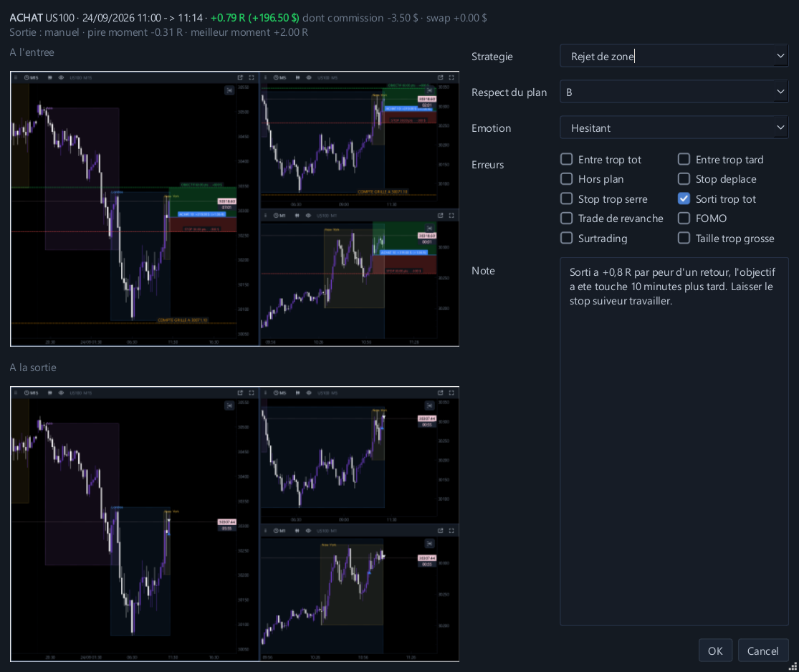Enable the Surtrading checkbox

pyautogui.click(x=567, y=238)
